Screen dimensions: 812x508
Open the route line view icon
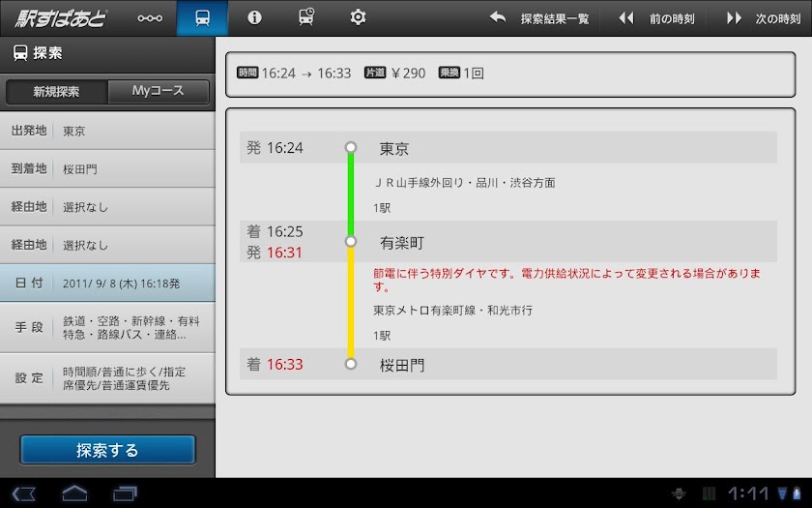(x=150, y=18)
